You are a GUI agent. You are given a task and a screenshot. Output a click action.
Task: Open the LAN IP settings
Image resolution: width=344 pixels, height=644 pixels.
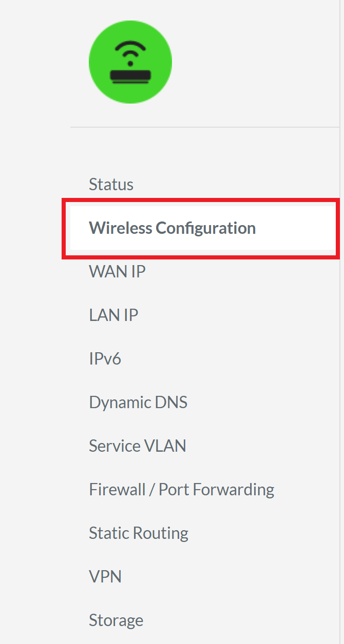pyautogui.click(x=113, y=315)
